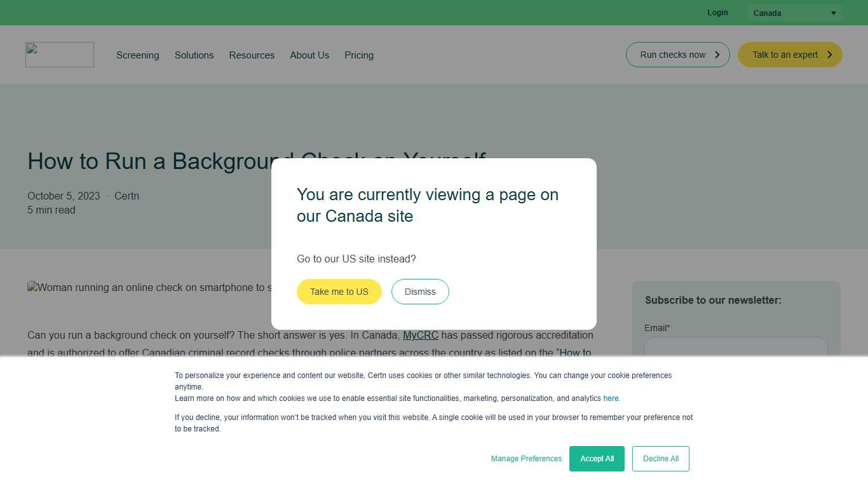868x488 pixels.
Task: Click the Login link in the top bar
Action: [x=717, y=12]
